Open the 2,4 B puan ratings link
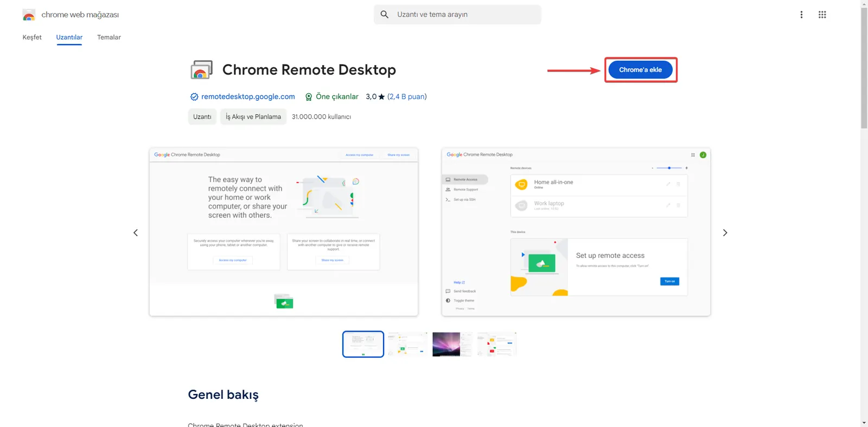Viewport: 868px width, 427px height. click(x=407, y=96)
